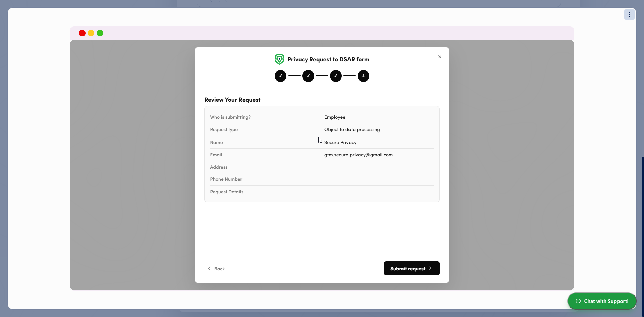Select step 4 circle in the progress indicator
The height and width of the screenshot is (317, 644).
[x=363, y=76]
